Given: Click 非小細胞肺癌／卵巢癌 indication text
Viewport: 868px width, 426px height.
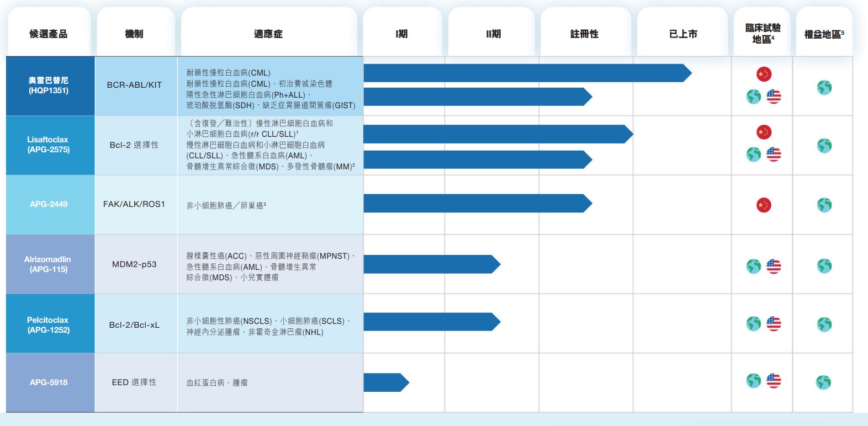Looking at the screenshot, I should 226,205.
